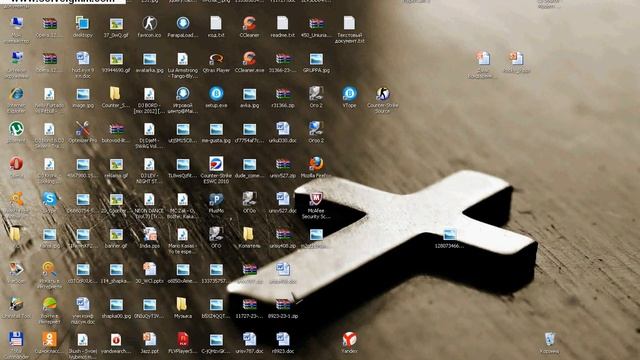Viewport: 640px width, 360px height.
Task: Select the 8923-23-1.zip archive
Action: click(x=282, y=304)
